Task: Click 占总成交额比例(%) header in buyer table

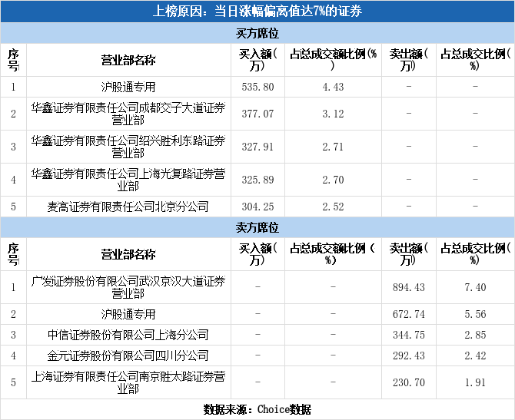Action: coord(333,60)
